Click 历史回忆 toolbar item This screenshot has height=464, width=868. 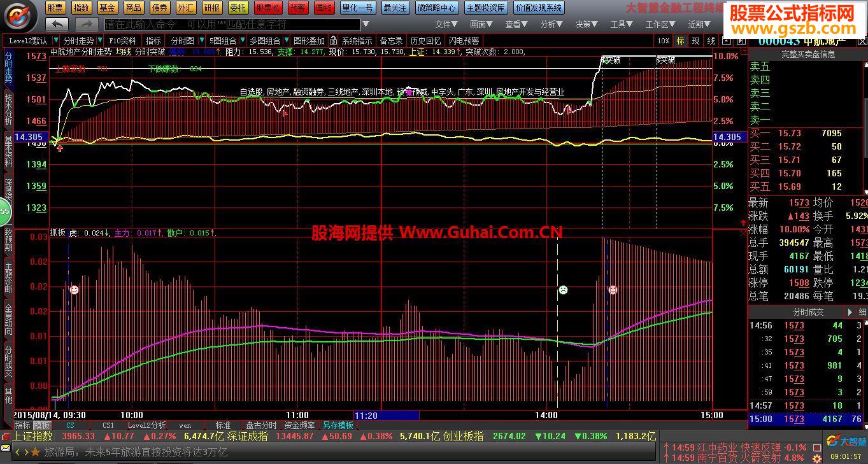coord(425,41)
